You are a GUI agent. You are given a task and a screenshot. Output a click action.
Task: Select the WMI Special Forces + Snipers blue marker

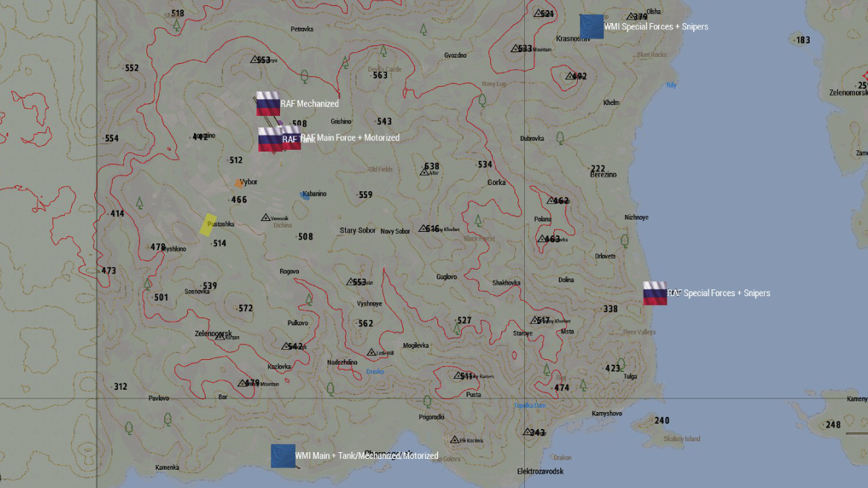591,26
